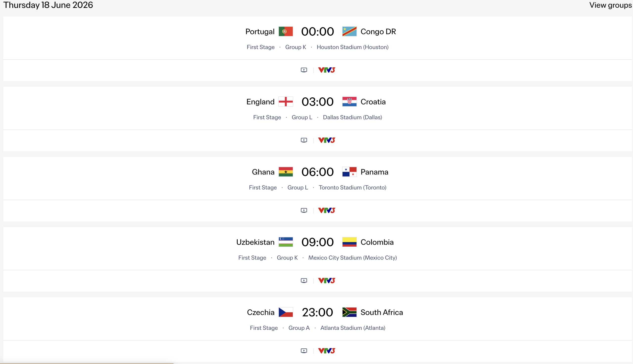Click the Dallas Stadium venue text
Screen dimensions: 633x364
tap(352, 117)
